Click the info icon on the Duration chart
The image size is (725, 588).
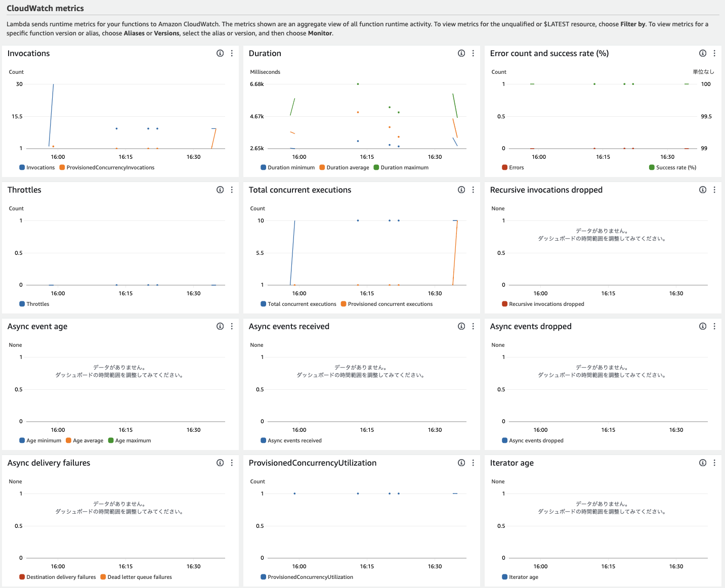[461, 53]
